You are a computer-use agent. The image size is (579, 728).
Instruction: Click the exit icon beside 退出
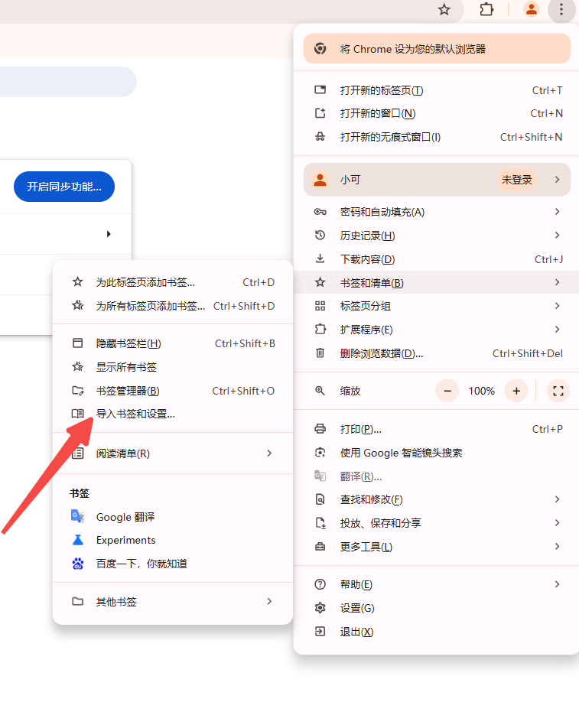pyautogui.click(x=320, y=632)
